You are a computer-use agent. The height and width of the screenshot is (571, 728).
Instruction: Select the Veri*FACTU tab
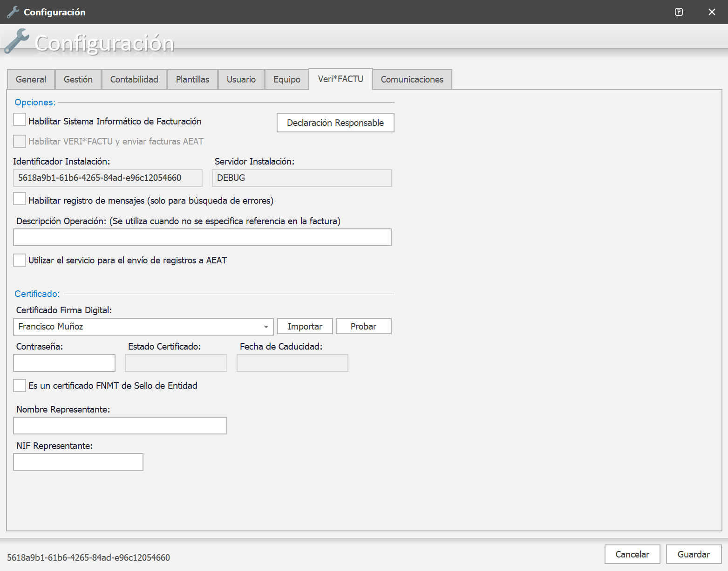point(340,79)
